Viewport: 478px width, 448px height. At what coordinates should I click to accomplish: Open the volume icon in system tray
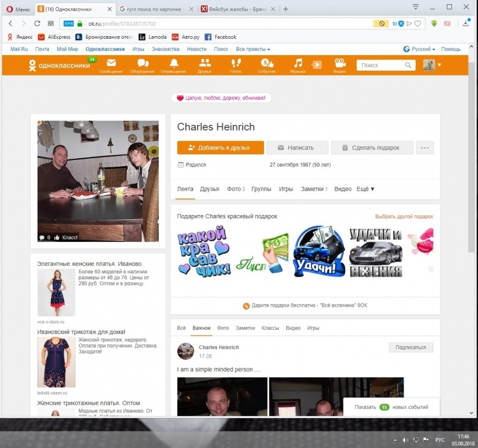click(405, 440)
